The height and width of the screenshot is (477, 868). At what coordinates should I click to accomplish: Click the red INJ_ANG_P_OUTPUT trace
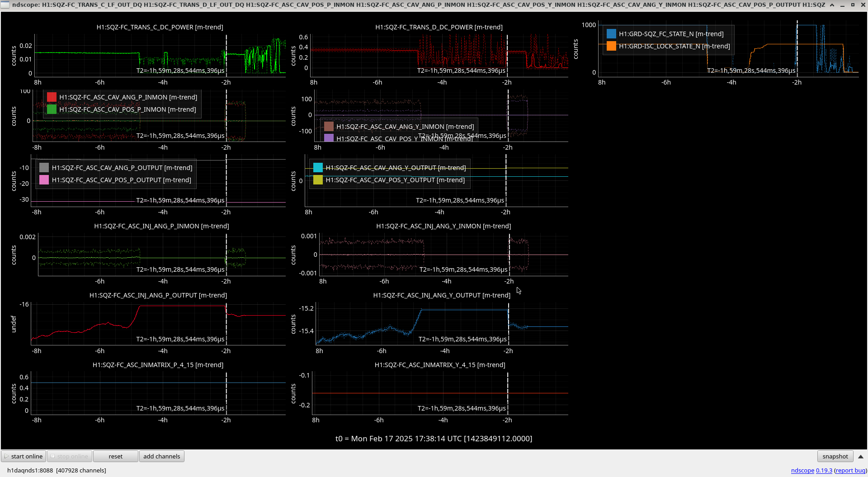point(181,306)
